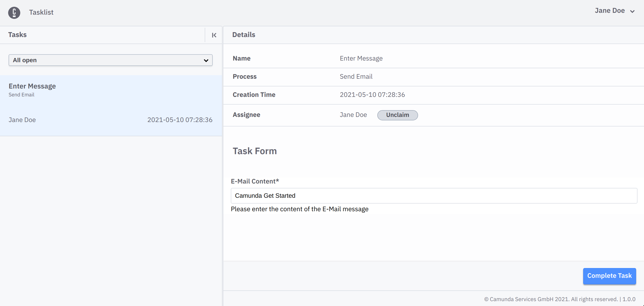Click the chevron next to Jane Doe
The image size is (644, 306).
coord(632,11)
